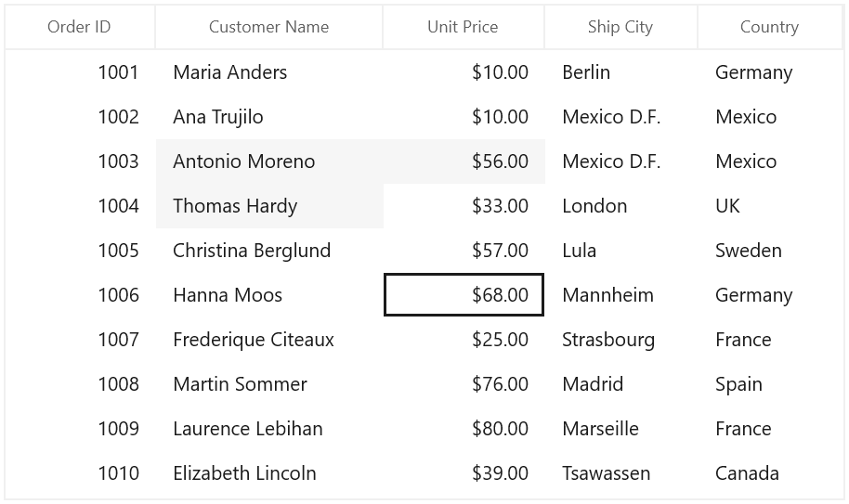The image size is (849, 504).
Task: Sort by the Order ID column header
Action: (80, 27)
